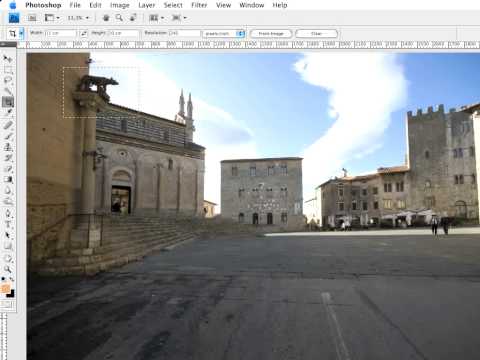This screenshot has width=480, height=360.
Task: Click the Front Image button
Action: (271, 34)
